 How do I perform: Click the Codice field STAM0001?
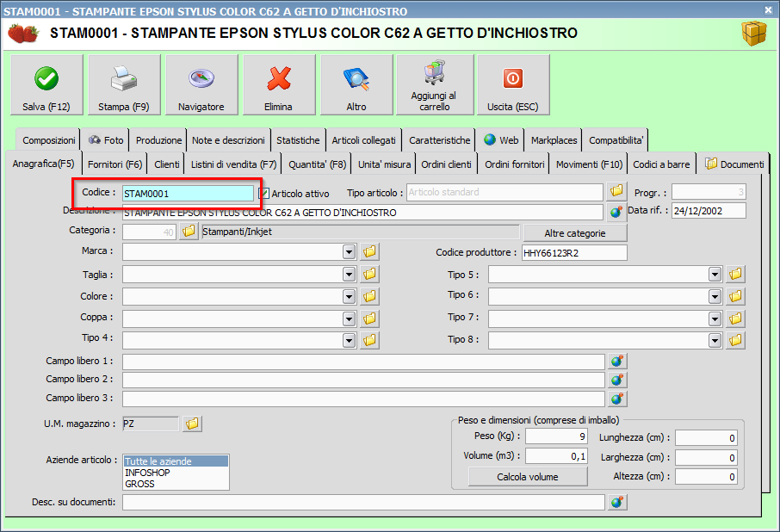(x=188, y=194)
